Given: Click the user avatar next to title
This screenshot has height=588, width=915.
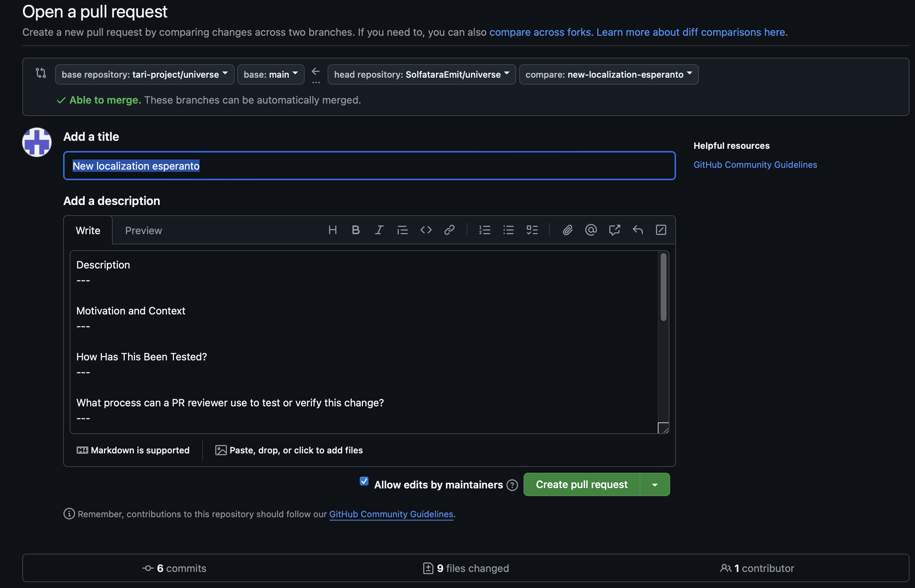Looking at the screenshot, I should (36, 142).
